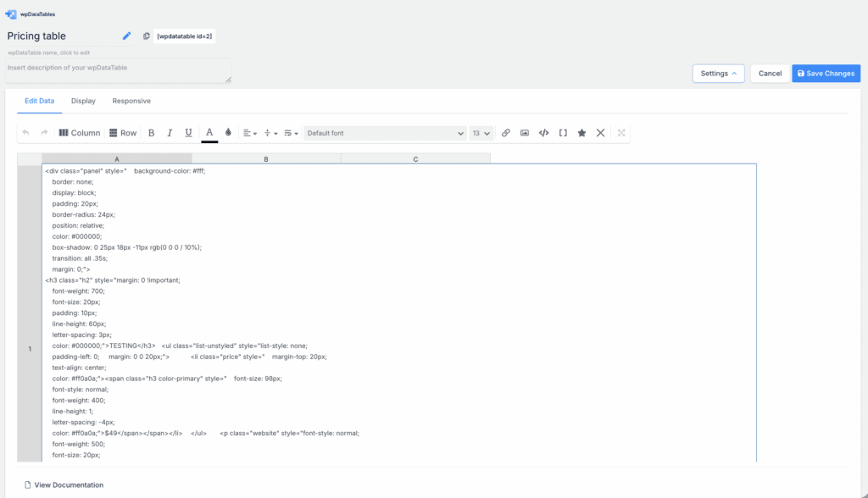Image resolution: width=868 pixels, height=498 pixels.
Task: Select row 1 header
Action: coord(30,313)
